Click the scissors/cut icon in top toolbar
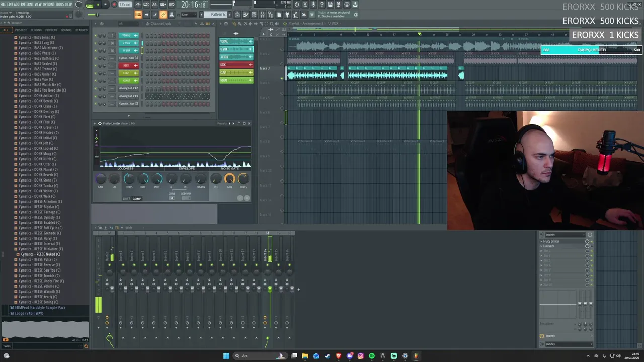 [x=305, y=5]
